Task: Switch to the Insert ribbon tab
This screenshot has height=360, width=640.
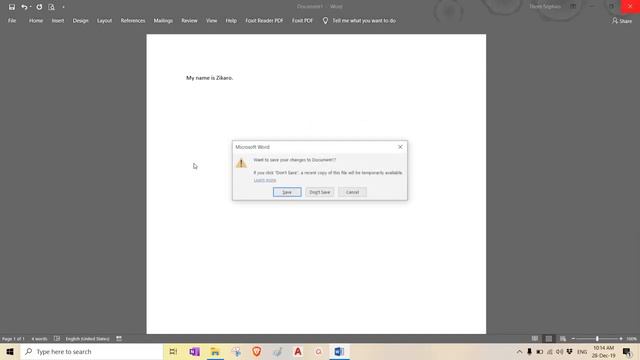Action: point(58,20)
